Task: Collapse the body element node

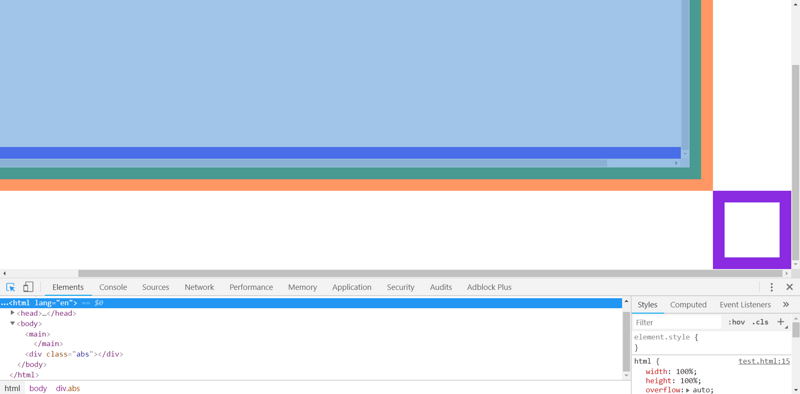Action: coord(13,323)
